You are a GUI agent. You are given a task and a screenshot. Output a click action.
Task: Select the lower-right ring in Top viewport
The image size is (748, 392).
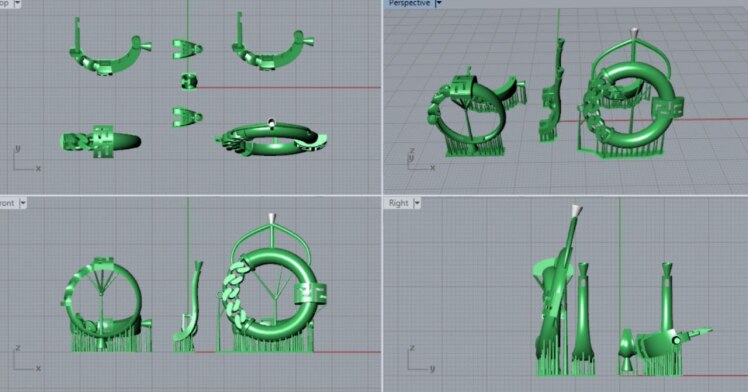coord(271,139)
